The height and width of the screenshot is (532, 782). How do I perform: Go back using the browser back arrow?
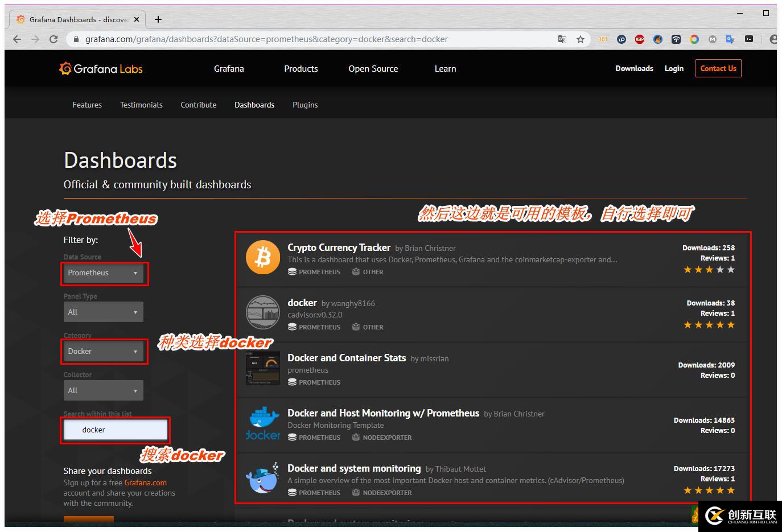17,39
